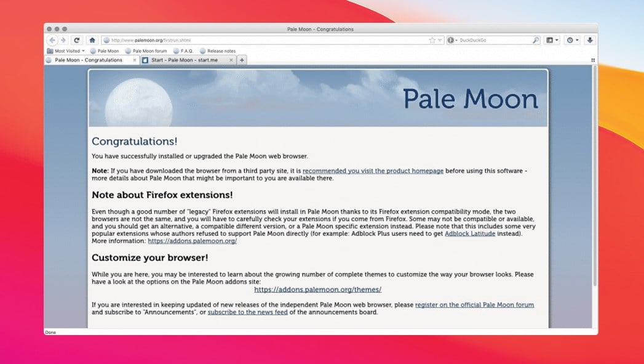Close the Start - Pale Moon - start.me tab

(231, 60)
